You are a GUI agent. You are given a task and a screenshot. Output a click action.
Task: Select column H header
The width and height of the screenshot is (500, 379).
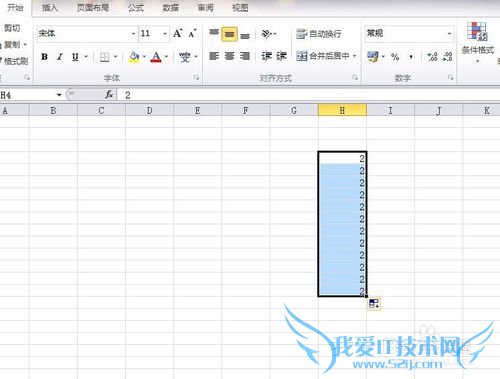tap(342, 110)
